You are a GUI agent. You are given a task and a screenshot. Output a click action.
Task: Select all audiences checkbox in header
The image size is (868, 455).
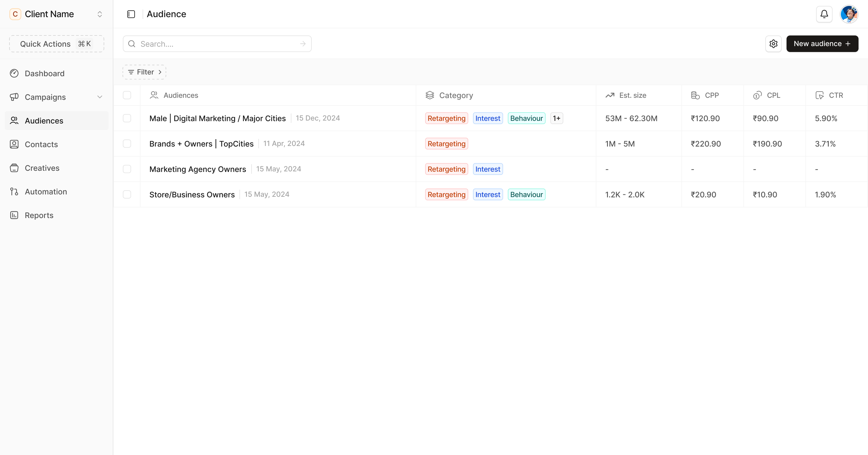coord(127,95)
